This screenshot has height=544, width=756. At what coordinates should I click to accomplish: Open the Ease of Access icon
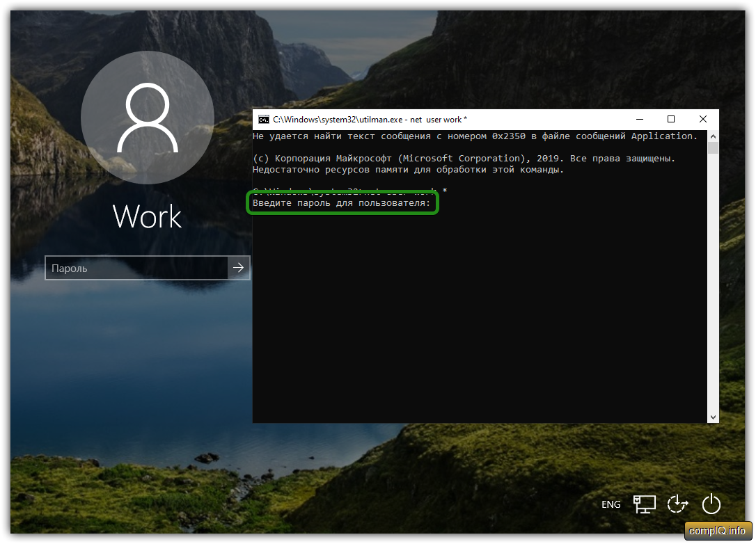(677, 504)
